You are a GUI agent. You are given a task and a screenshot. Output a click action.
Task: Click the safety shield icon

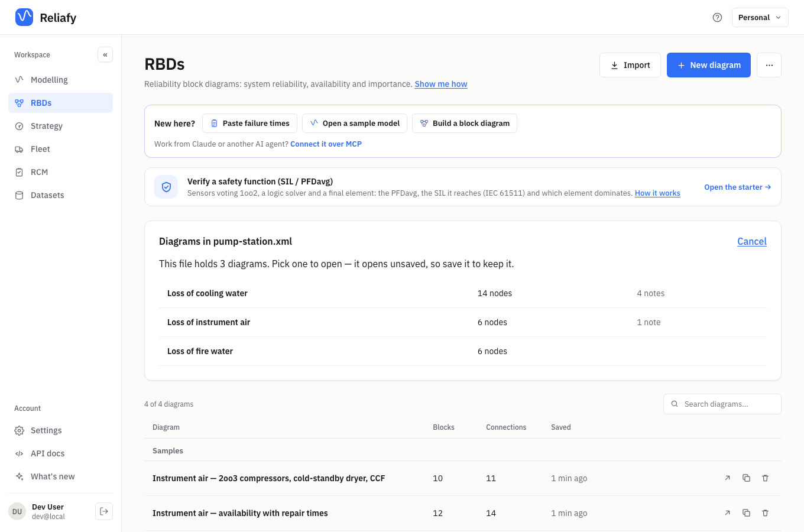pyautogui.click(x=166, y=187)
